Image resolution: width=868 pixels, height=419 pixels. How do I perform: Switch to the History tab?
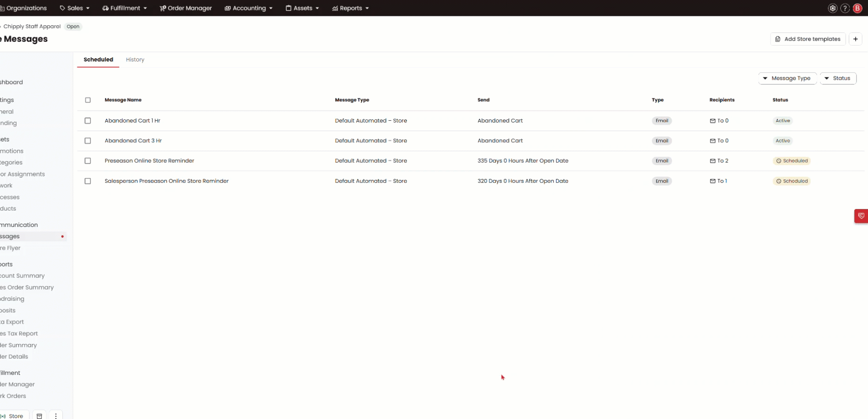click(x=135, y=60)
